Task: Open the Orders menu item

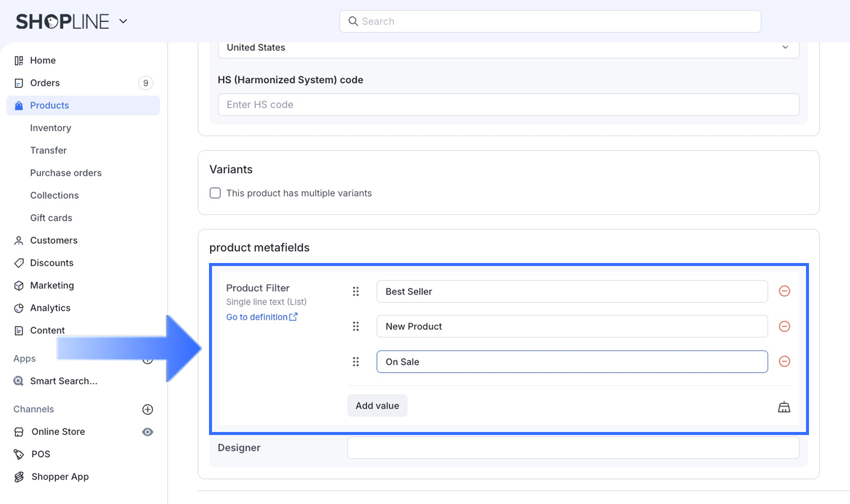Action: (45, 83)
